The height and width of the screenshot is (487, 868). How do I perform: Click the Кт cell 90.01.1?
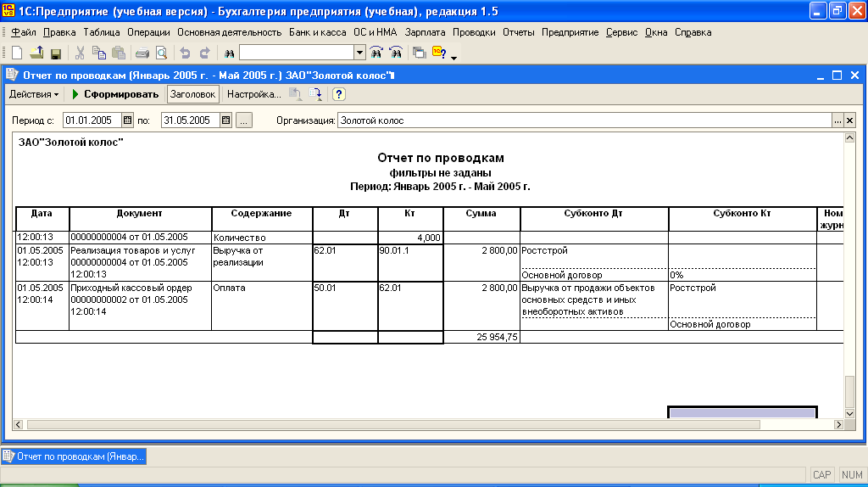(x=410, y=263)
